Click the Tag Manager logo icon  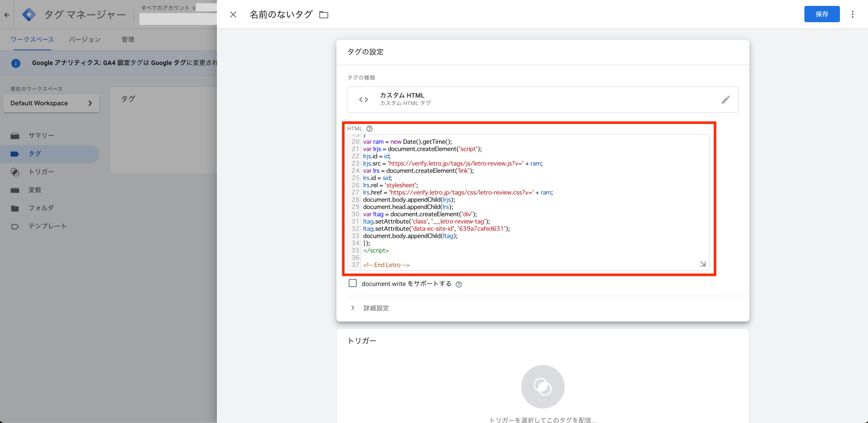pyautogui.click(x=29, y=14)
